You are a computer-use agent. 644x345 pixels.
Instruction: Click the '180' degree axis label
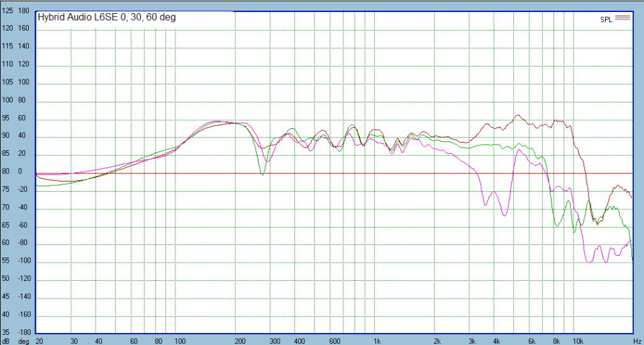tap(24, 11)
